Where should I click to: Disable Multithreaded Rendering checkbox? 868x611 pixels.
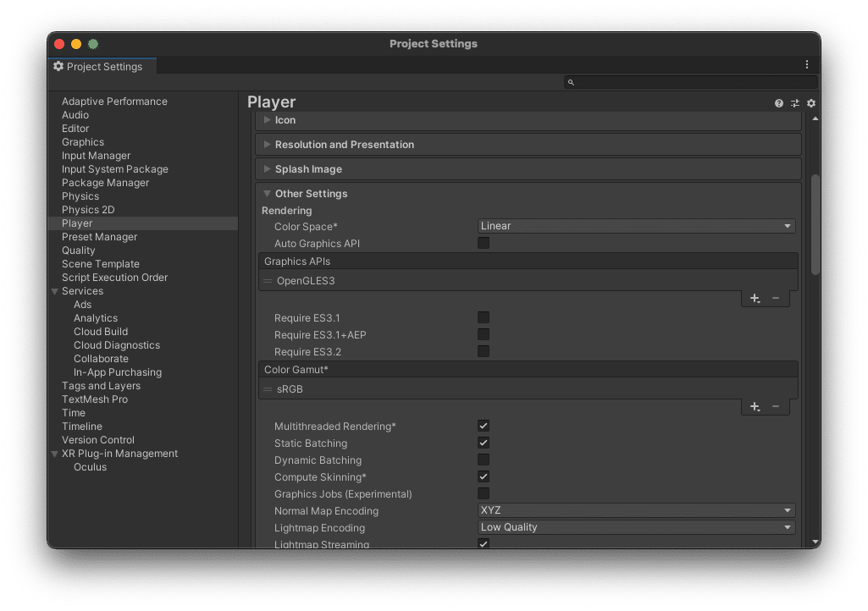pos(484,426)
